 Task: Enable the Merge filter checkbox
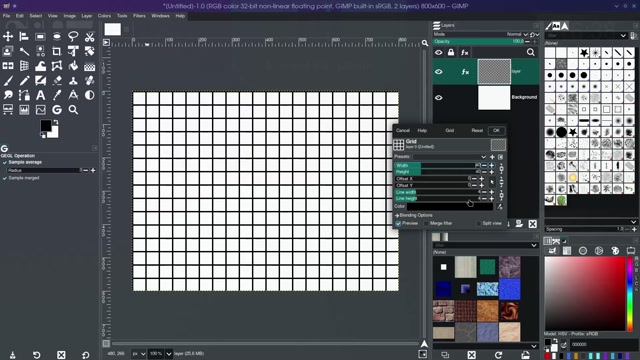tap(426, 224)
